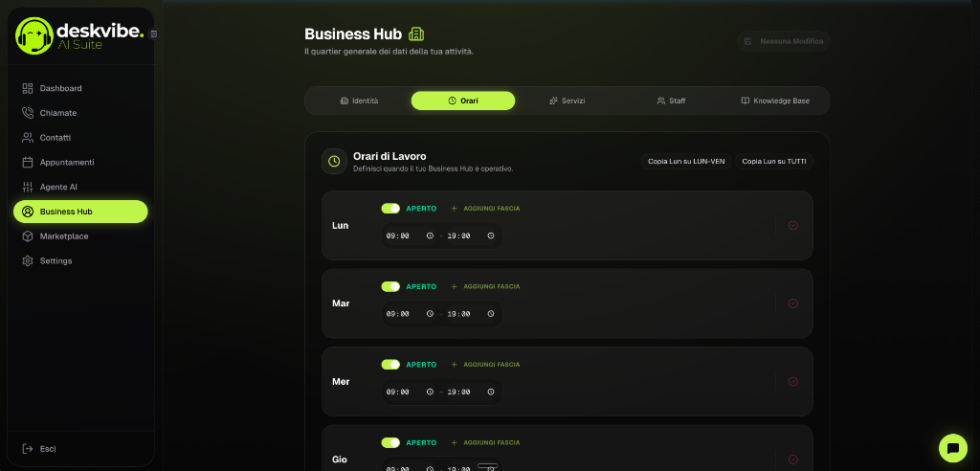This screenshot has height=471, width=980.
Task: Click the round check icon in Mar row
Action: click(x=793, y=303)
